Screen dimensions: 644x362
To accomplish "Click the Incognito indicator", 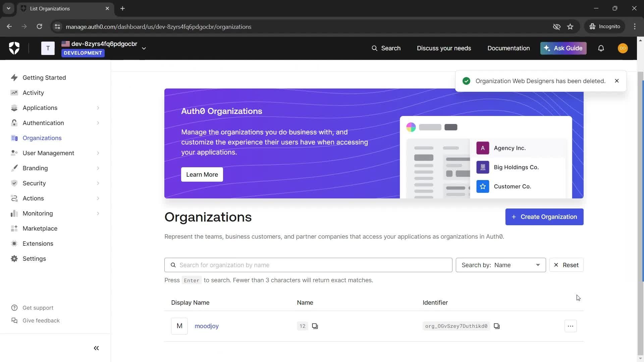I will [x=605, y=26].
